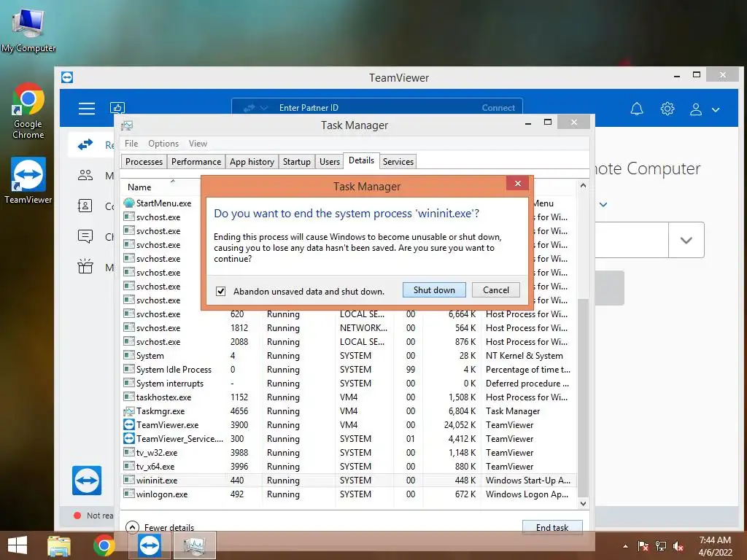Open muted volume tray icon
The height and width of the screenshot is (560, 747).
678,546
